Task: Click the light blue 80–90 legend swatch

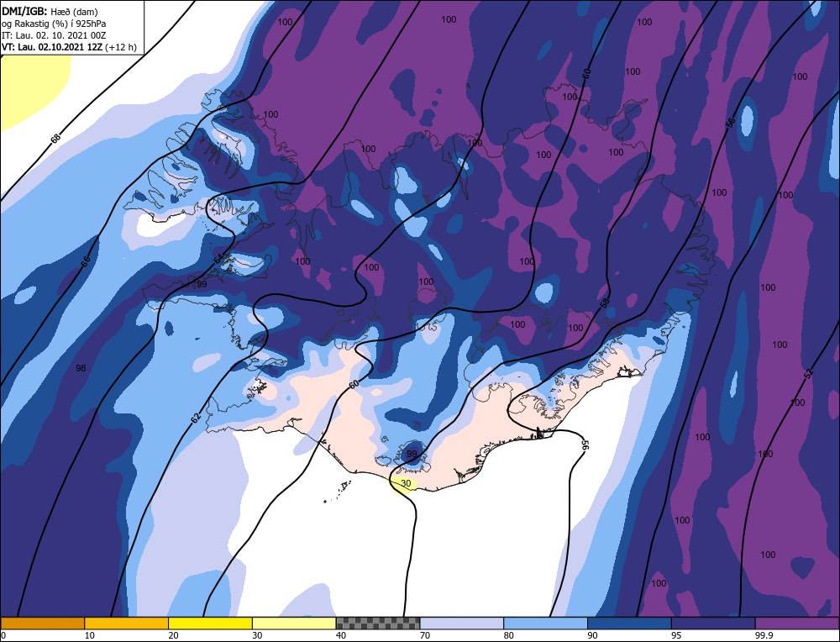Action: pos(545,623)
